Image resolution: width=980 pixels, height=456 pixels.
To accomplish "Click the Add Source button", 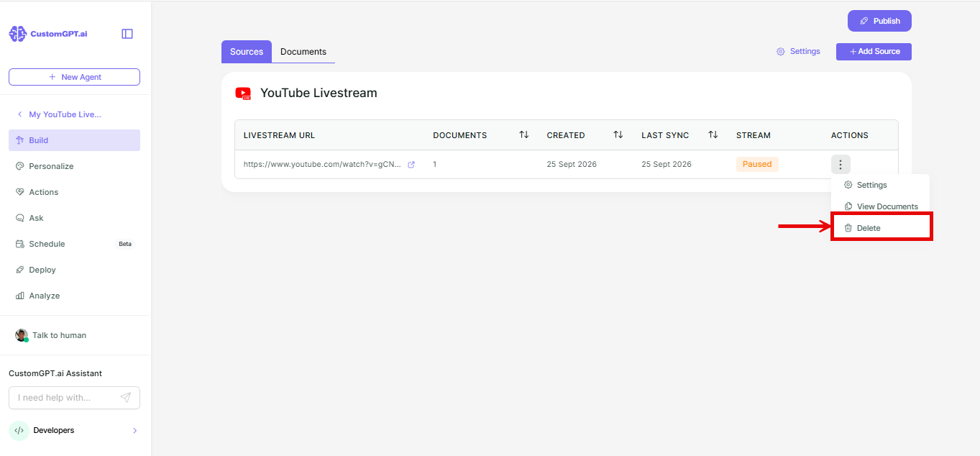I will [874, 52].
